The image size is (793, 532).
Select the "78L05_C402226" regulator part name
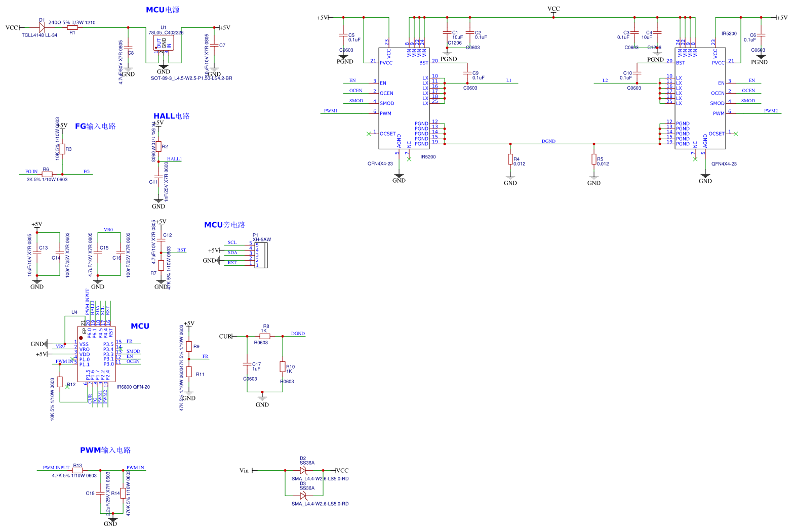[166, 32]
